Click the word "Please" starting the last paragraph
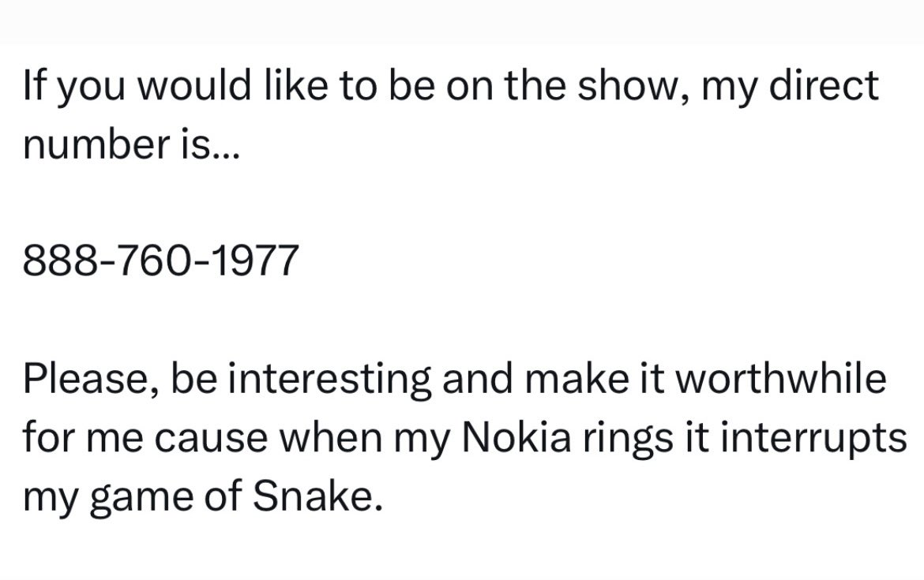 85,379
